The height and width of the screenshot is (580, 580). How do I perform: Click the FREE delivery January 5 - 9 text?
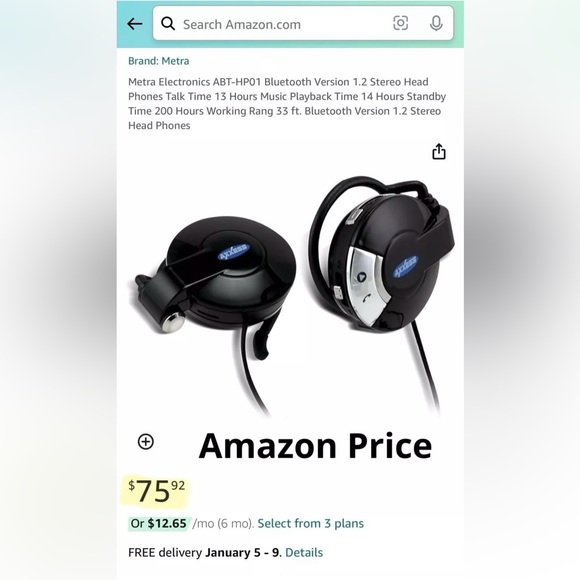(205, 552)
